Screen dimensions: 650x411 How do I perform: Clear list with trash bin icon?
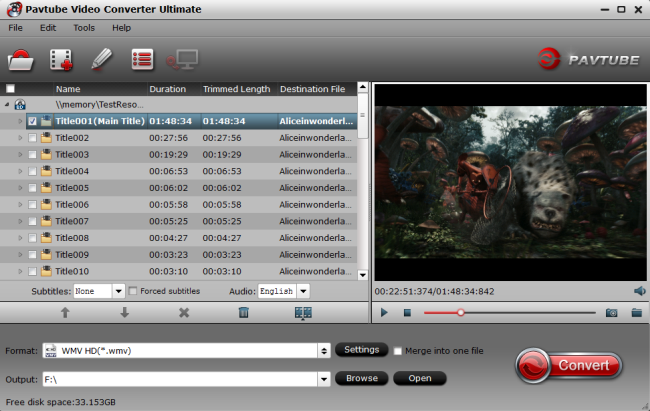click(244, 312)
